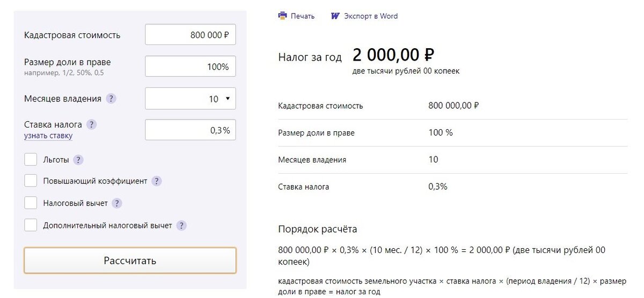Check the Налоговый вычет box
Viewport: 644px width, 298px height.
31,203
